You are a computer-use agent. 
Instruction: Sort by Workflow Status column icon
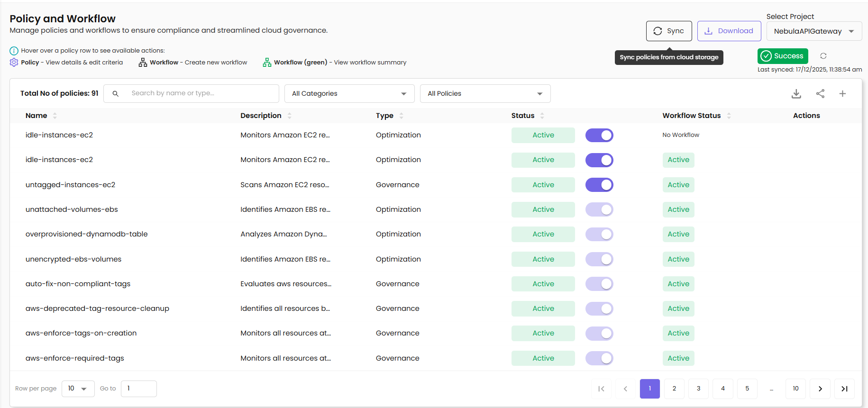pos(729,116)
